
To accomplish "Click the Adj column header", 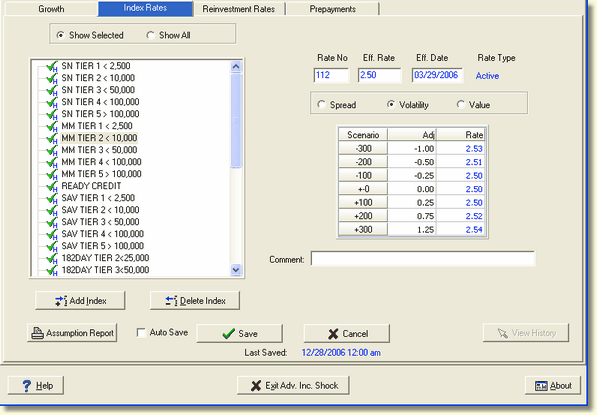I will coord(412,135).
